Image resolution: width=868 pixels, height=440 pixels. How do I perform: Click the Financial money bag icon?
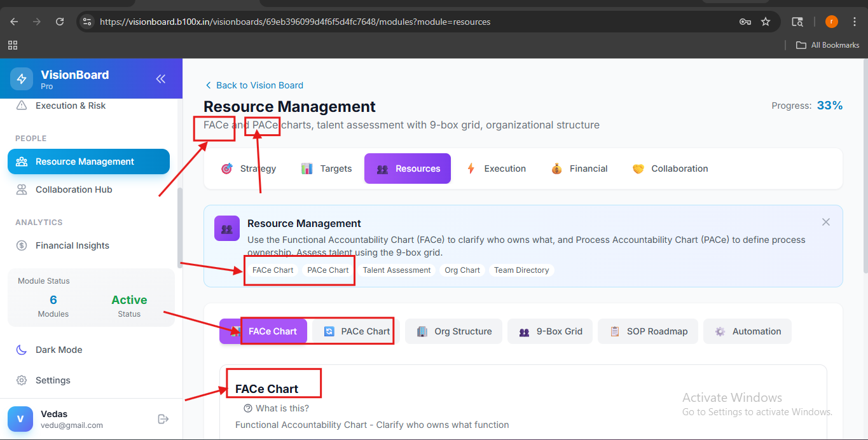[556, 168]
